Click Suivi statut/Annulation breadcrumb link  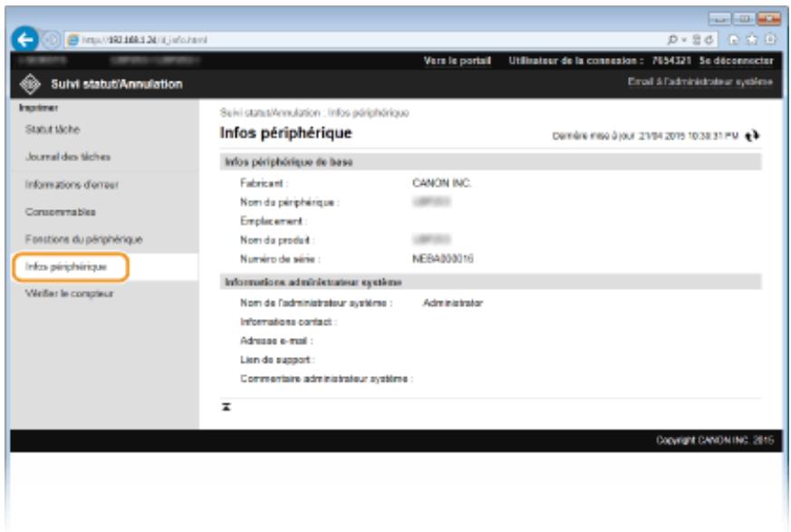270,112
